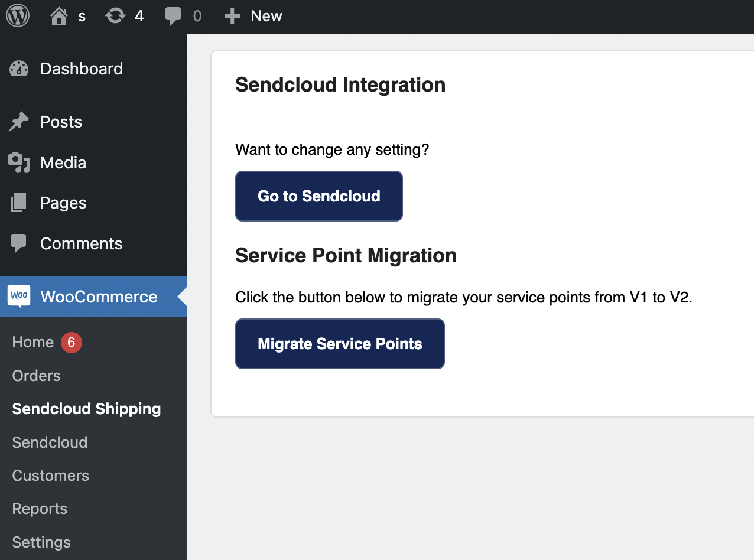Open WooCommerce Reports
Screen dimensions: 754x560
click(x=40, y=509)
